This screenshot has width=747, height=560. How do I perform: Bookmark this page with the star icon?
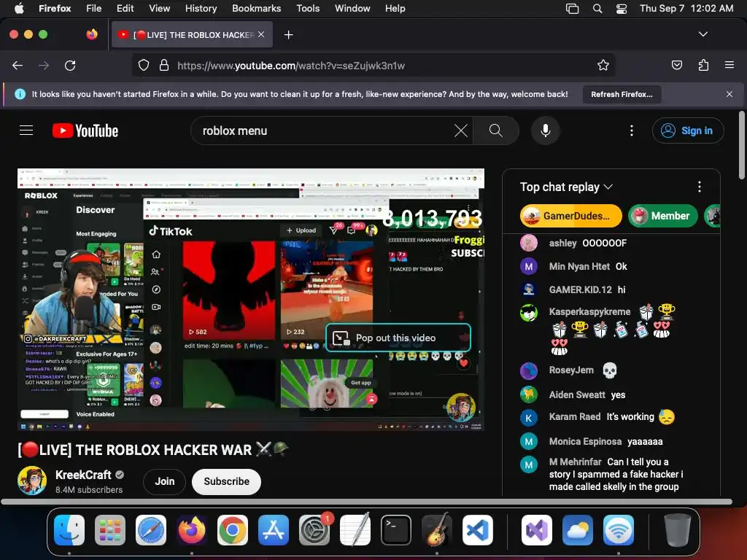[x=603, y=65]
